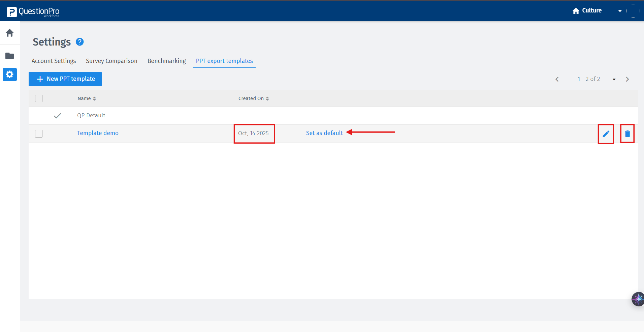Click the home icon beside Culture
Image resolution: width=644 pixels, height=332 pixels.
576,10
